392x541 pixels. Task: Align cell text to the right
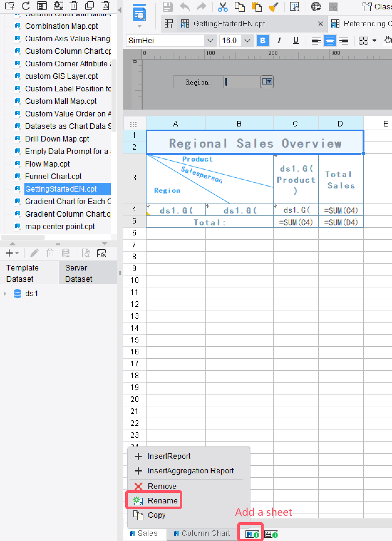[x=344, y=41]
